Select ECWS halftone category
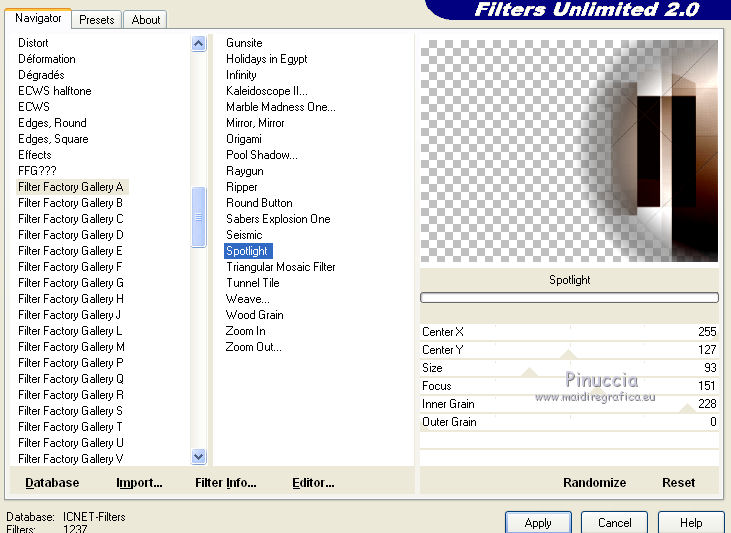The height and width of the screenshot is (533, 731). 55,91
